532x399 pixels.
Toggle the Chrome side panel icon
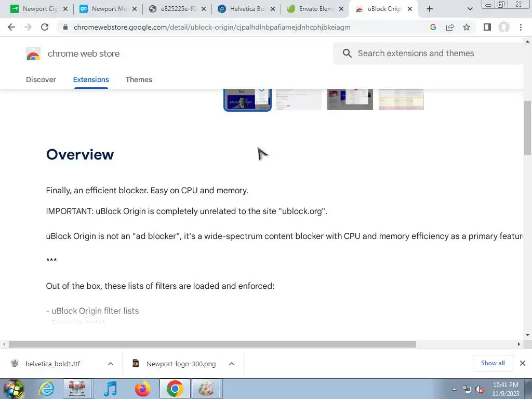[487, 27]
